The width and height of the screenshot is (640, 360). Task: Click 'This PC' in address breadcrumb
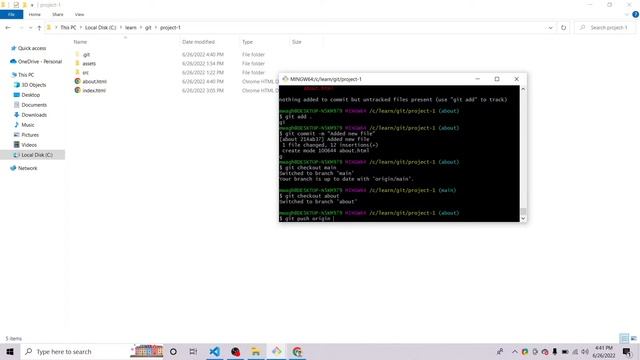click(x=68, y=28)
